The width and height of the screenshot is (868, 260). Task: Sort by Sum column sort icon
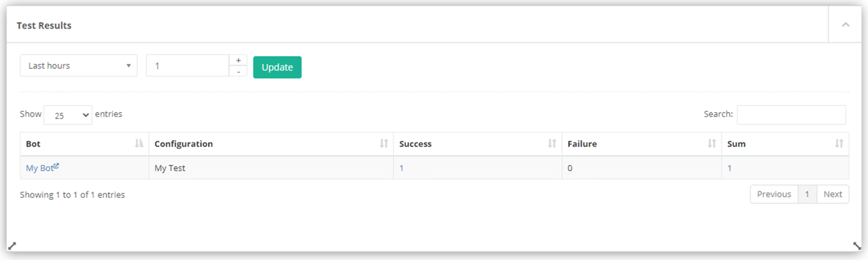click(x=839, y=144)
